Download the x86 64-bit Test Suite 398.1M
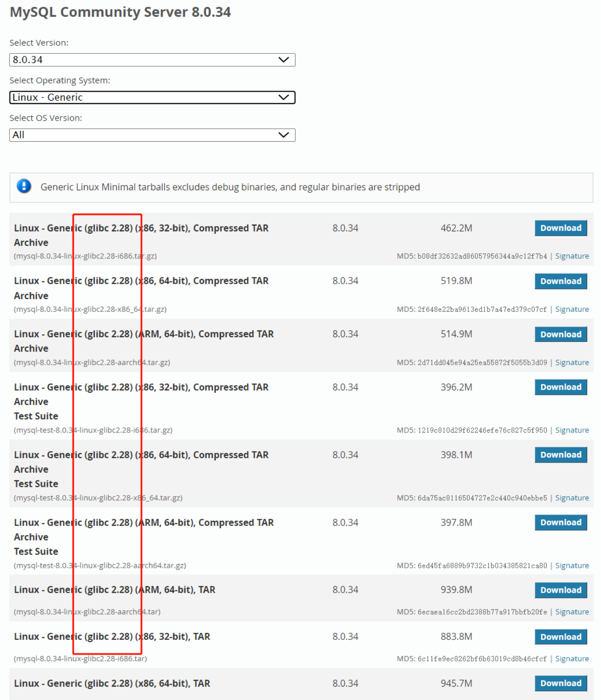The width and height of the screenshot is (601, 700). 560,455
